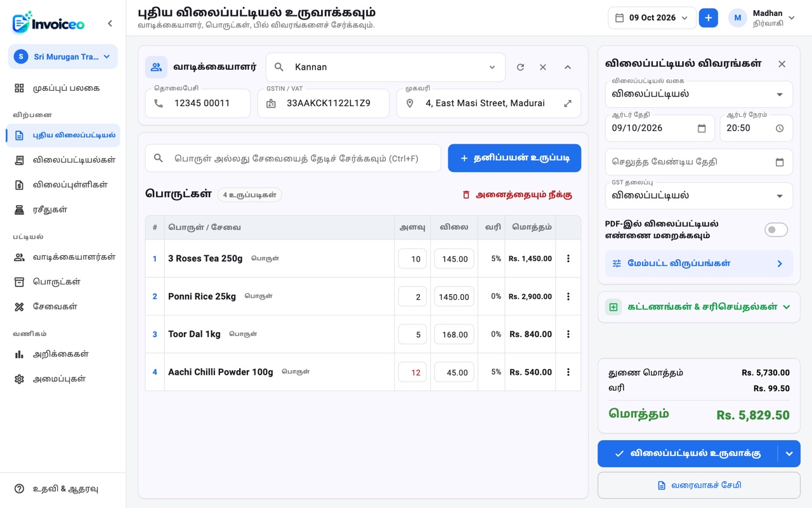
Task: Open Reports (அறிக்கைகள்) in sidebar
Action: [x=63, y=354]
